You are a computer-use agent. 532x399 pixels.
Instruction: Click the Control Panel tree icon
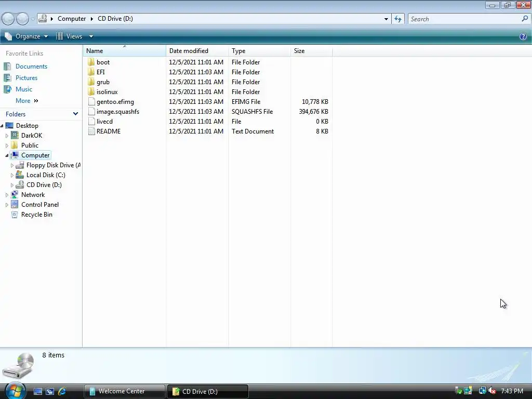15,205
